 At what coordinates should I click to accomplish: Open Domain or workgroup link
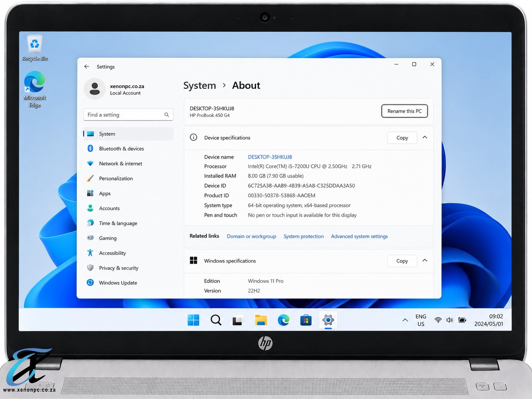pyautogui.click(x=251, y=236)
